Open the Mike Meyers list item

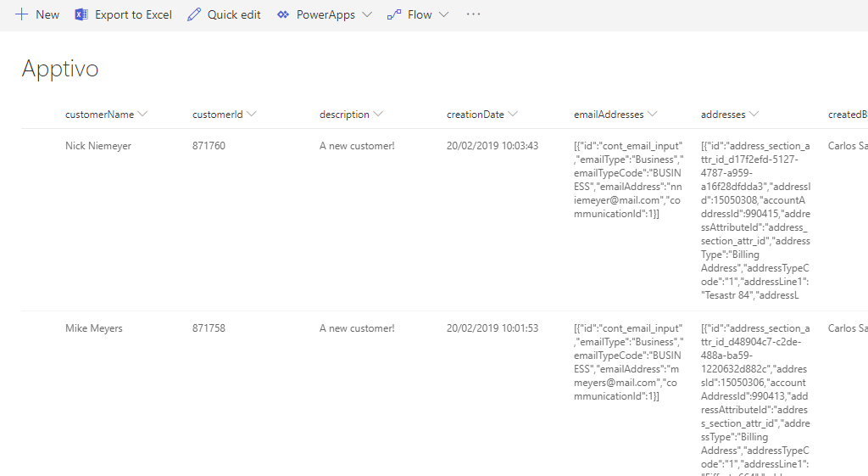pos(93,328)
